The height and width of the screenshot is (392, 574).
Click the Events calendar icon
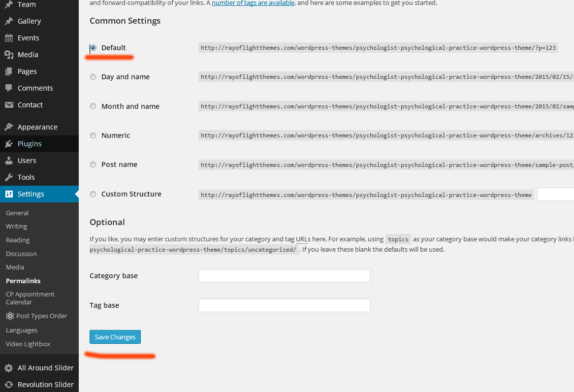click(9, 38)
